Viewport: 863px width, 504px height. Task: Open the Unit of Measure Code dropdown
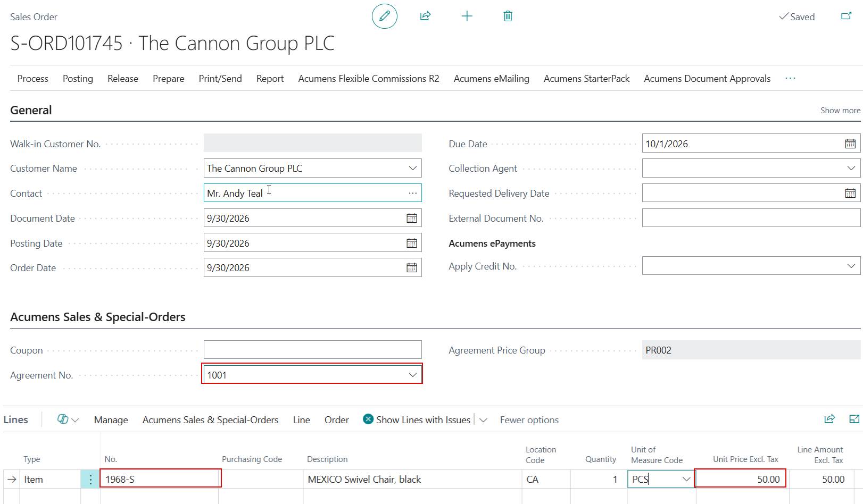click(x=686, y=479)
